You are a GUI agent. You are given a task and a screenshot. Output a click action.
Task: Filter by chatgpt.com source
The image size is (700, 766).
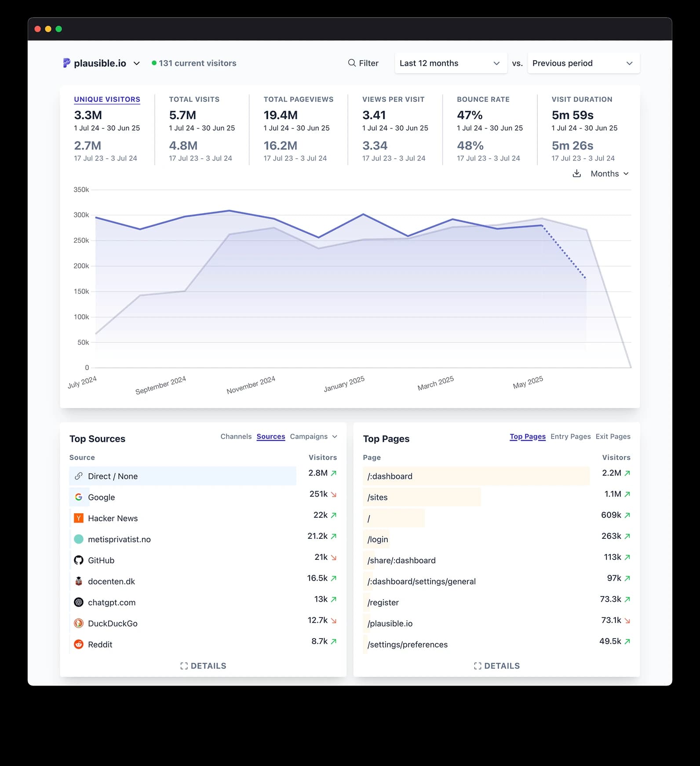click(112, 603)
